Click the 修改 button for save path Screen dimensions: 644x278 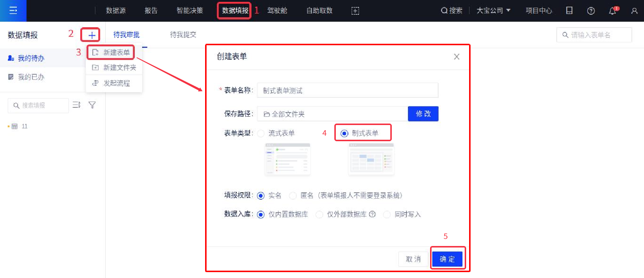tap(423, 114)
